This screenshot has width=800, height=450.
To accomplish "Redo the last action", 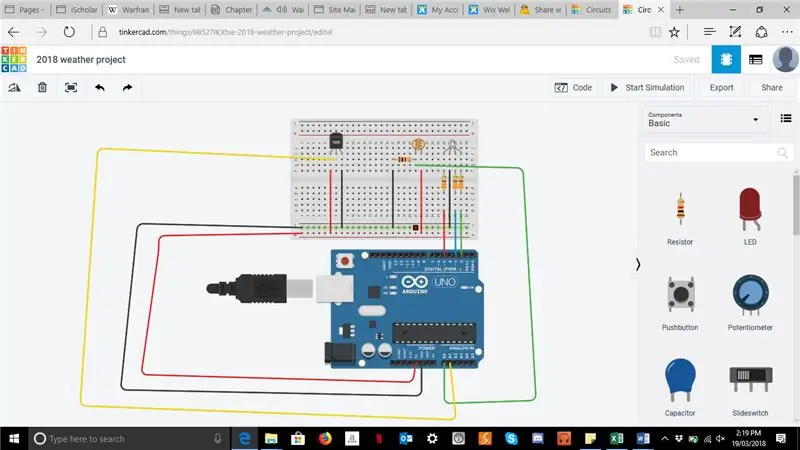I will pos(128,88).
